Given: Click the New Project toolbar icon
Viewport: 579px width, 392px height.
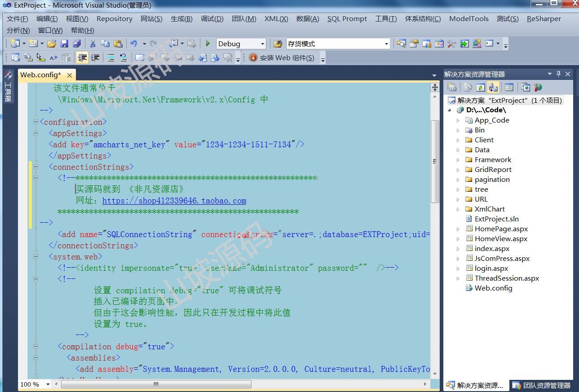Looking at the screenshot, I should pos(15,44).
